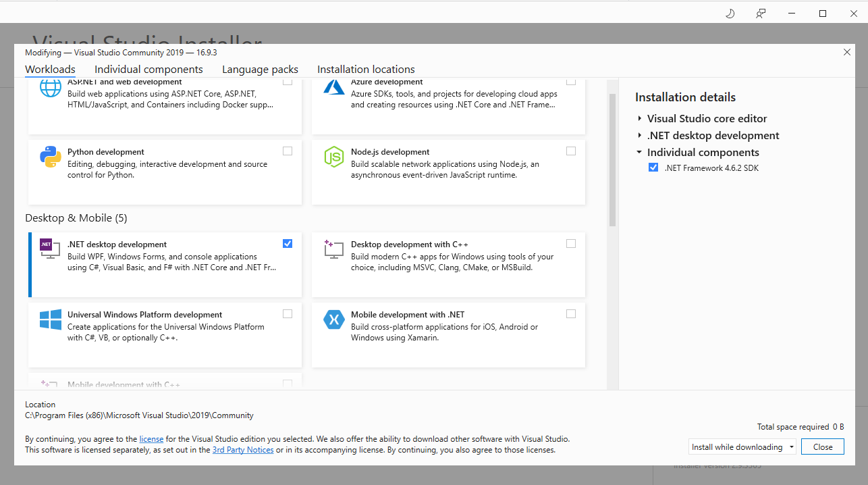Viewport: 868px width, 485px height.
Task: Click the Universal Windows Platform logo icon
Action: 51,320
